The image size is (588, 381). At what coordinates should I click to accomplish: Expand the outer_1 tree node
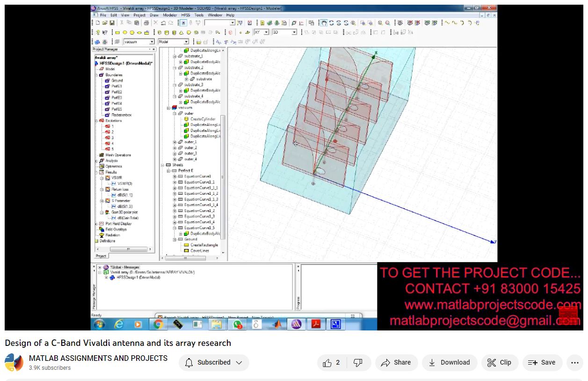pyautogui.click(x=174, y=142)
